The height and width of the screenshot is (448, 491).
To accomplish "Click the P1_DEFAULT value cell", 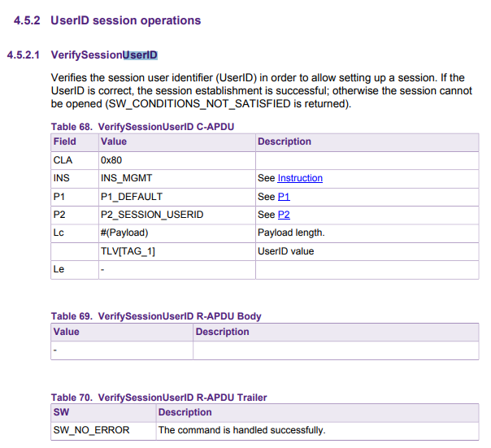I will [132, 197].
